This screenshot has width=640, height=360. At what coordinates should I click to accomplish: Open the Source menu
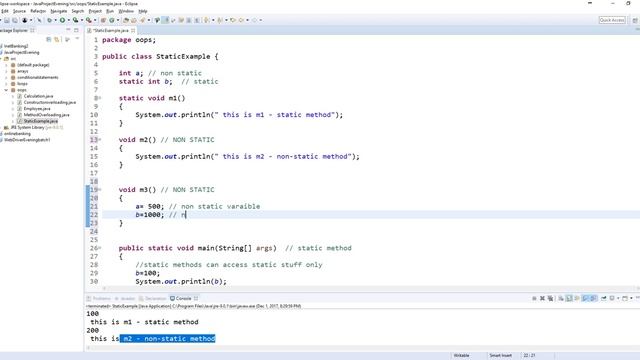(x=19, y=11)
